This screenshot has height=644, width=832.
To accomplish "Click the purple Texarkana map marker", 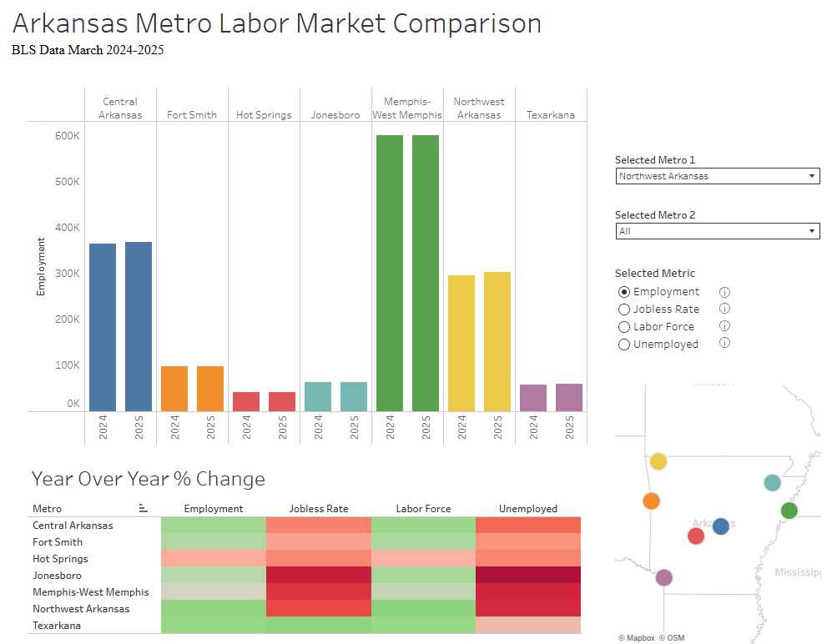I will point(663,577).
